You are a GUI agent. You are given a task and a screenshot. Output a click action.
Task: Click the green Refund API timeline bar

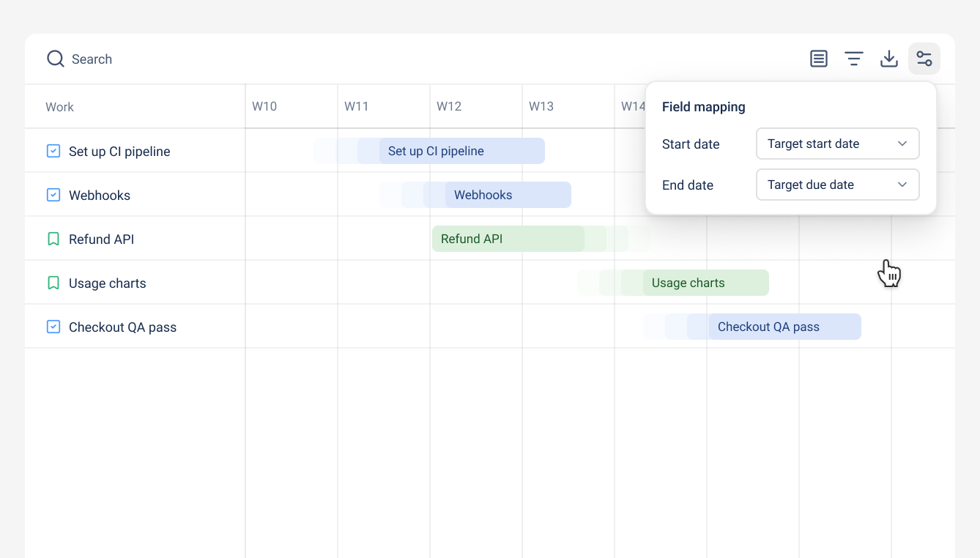[x=508, y=239]
